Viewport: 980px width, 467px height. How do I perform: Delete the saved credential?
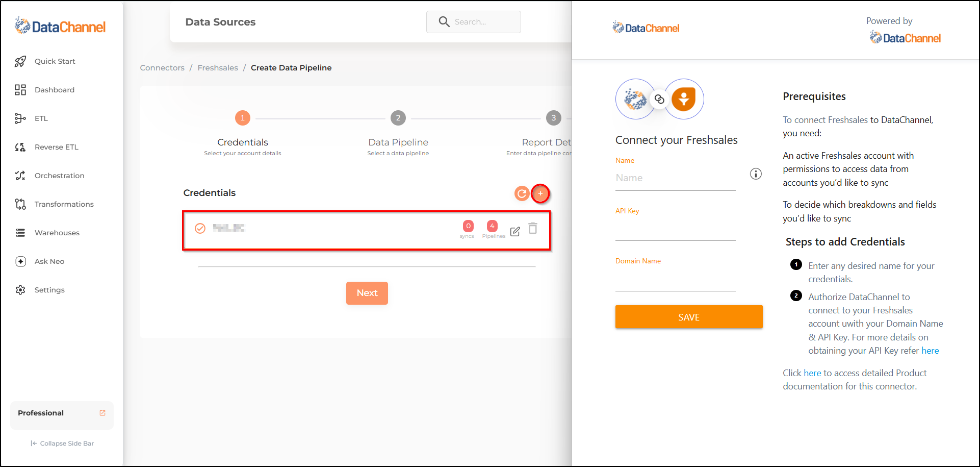point(533,228)
